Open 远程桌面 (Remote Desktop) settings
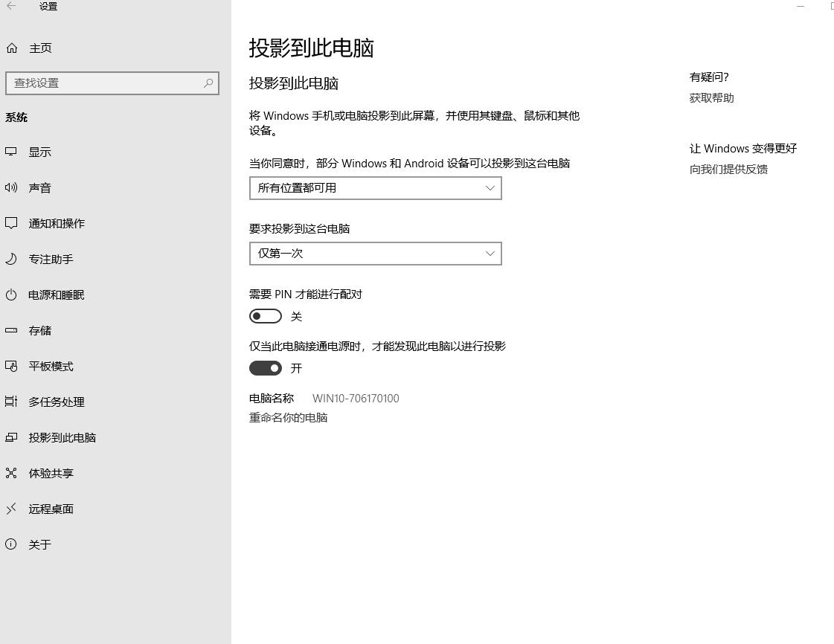The height and width of the screenshot is (644, 834). [x=51, y=509]
